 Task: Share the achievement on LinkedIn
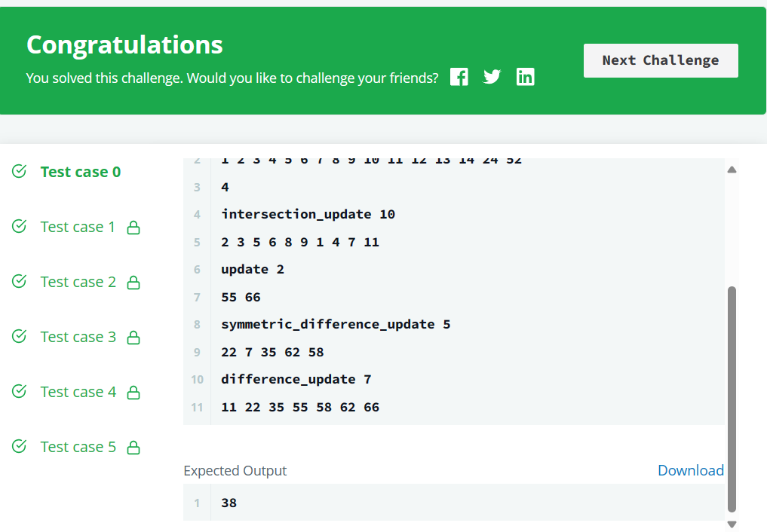pyautogui.click(x=526, y=76)
